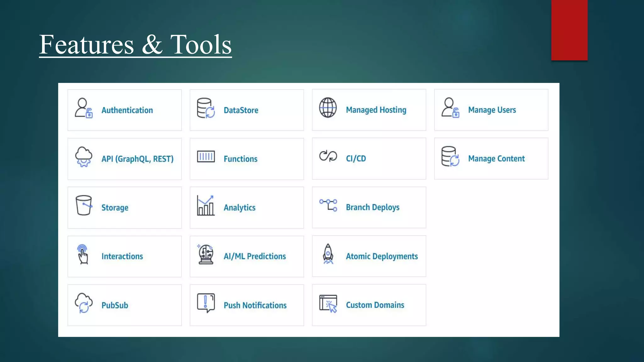Select the Custom Domains text label
Screen dimensions: 644x362
[x=375, y=305]
